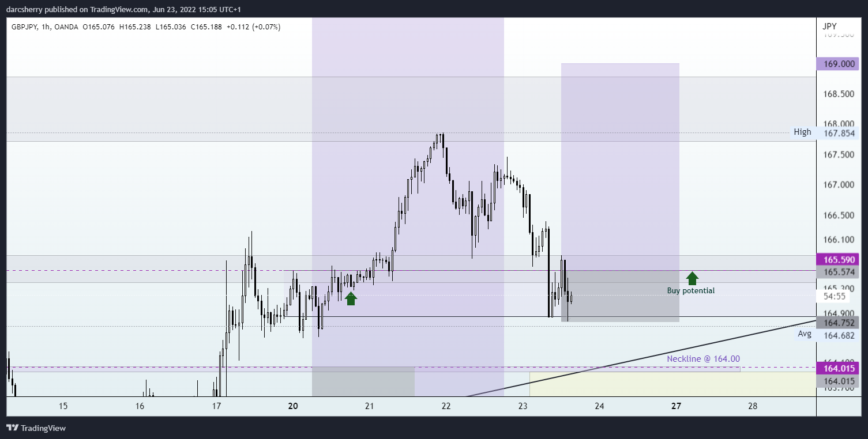Click the 167.000 price axis tick
This screenshot has height=439, width=868.
tap(839, 185)
